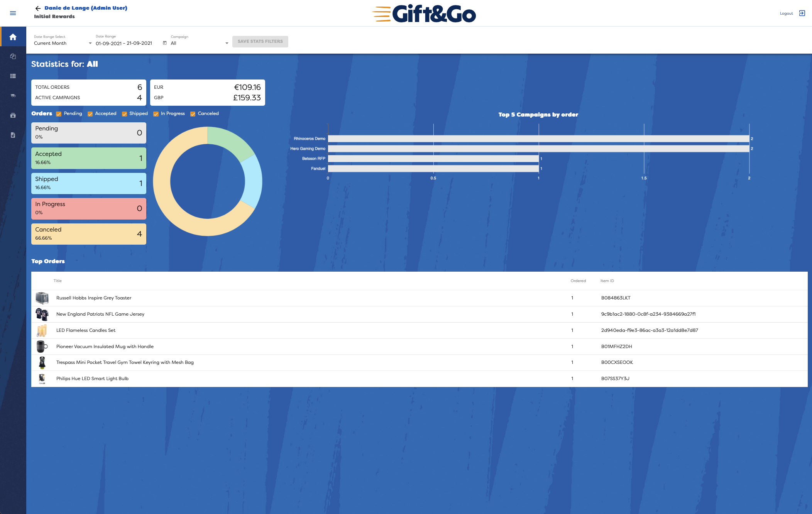Image resolution: width=812 pixels, height=514 pixels.
Task: Open the list view icon in sidebar
Action: tap(13, 76)
